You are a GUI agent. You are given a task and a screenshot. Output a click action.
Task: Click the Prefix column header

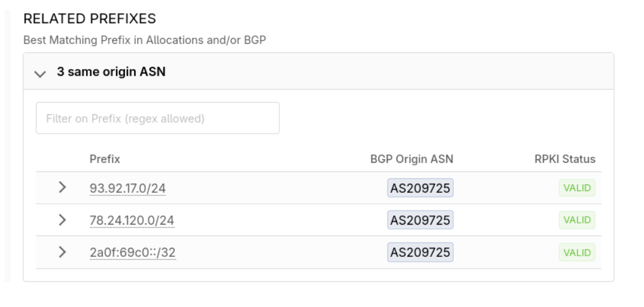coord(105,159)
